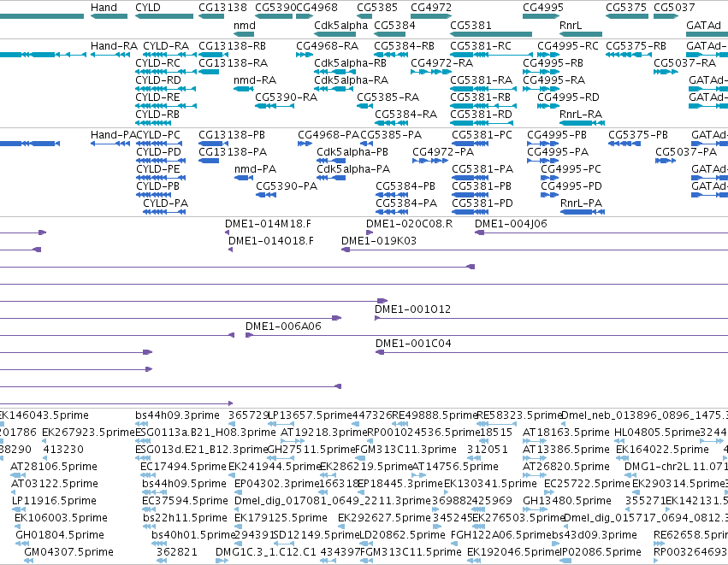Select the CYLD gene bar
728x565 pixels.
164,16
